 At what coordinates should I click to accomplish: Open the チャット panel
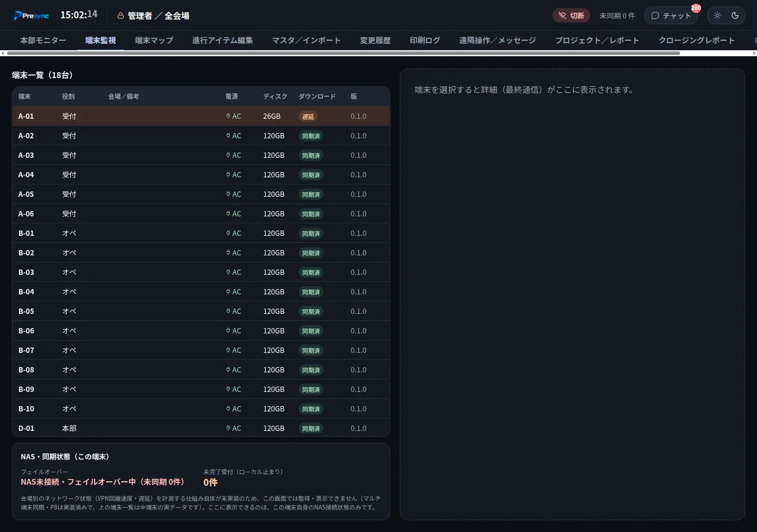pos(671,15)
